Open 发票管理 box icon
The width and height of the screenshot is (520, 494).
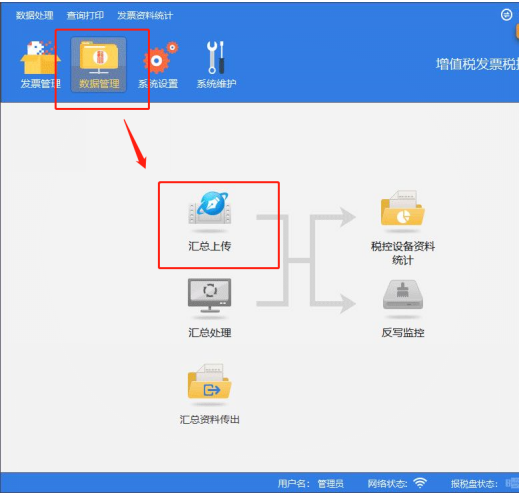tap(40, 58)
